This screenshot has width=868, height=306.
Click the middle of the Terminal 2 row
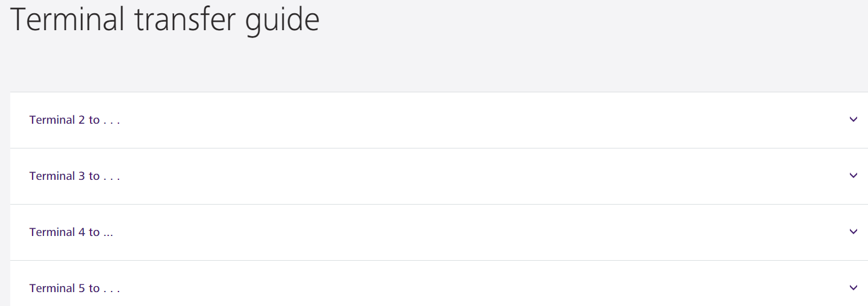[x=439, y=120]
